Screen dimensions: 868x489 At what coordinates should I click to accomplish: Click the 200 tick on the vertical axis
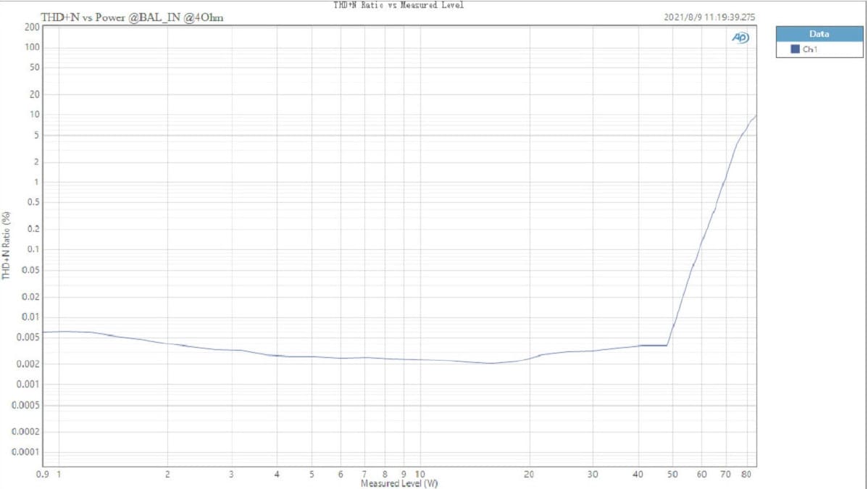click(x=32, y=27)
